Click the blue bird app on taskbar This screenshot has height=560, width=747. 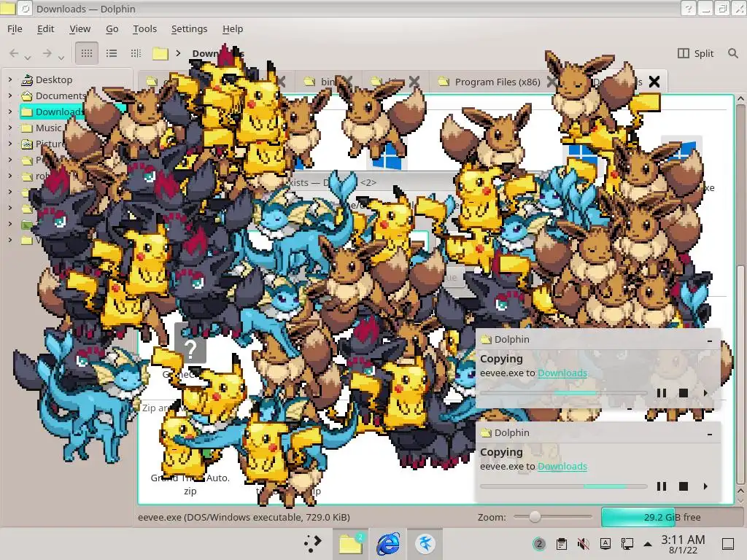(425, 543)
